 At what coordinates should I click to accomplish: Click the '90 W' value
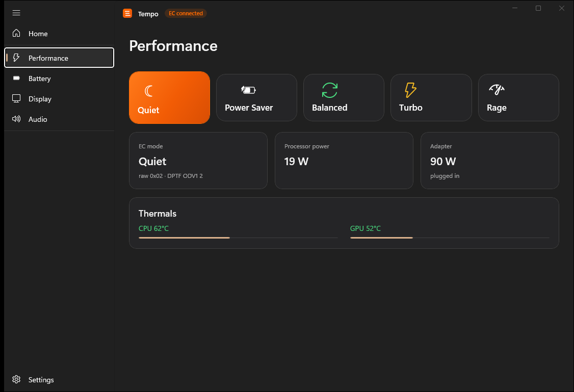(443, 162)
